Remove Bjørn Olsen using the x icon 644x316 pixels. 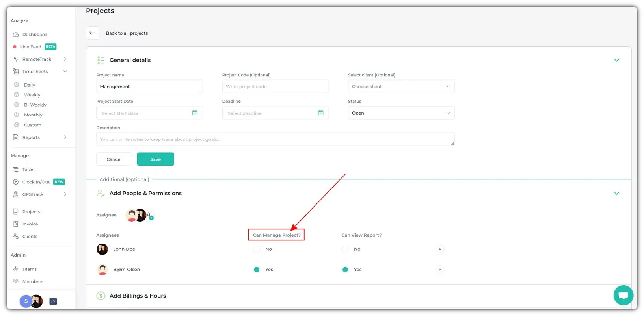(x=440, y=270)
